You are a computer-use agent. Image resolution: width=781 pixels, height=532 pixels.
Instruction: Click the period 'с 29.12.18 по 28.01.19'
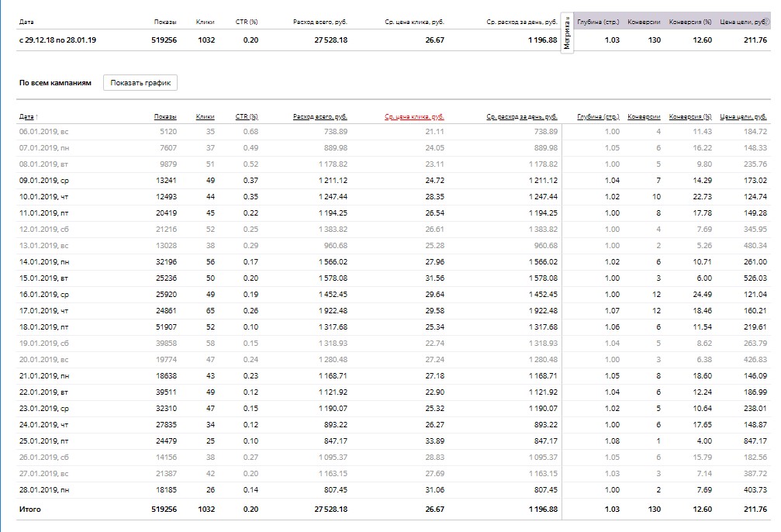coord(57,40)
